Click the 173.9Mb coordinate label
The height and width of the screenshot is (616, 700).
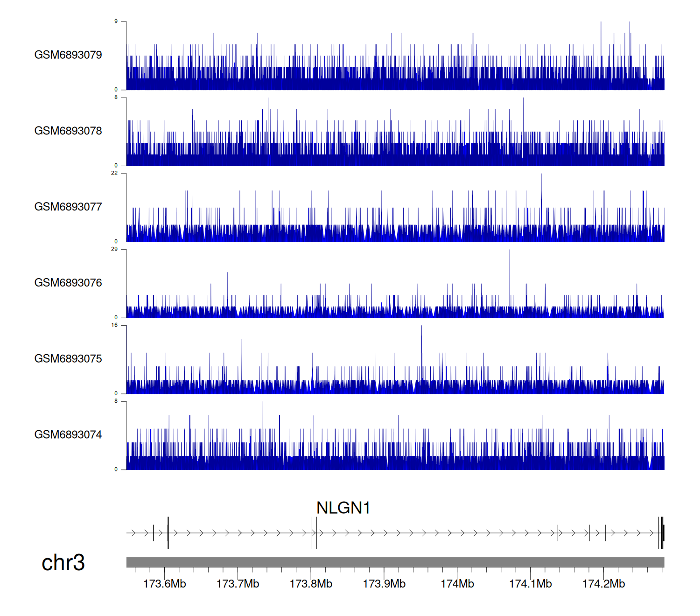384,584
